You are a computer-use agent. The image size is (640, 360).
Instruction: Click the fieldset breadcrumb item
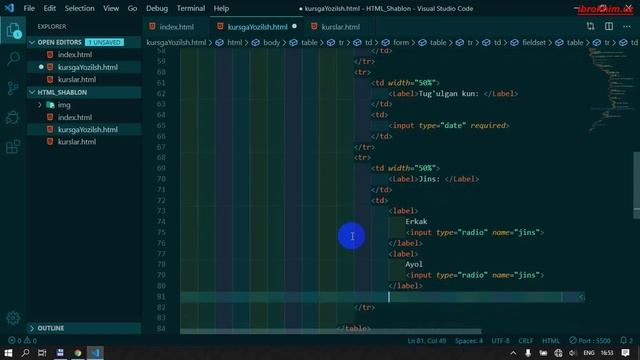(x=533, y=42)
